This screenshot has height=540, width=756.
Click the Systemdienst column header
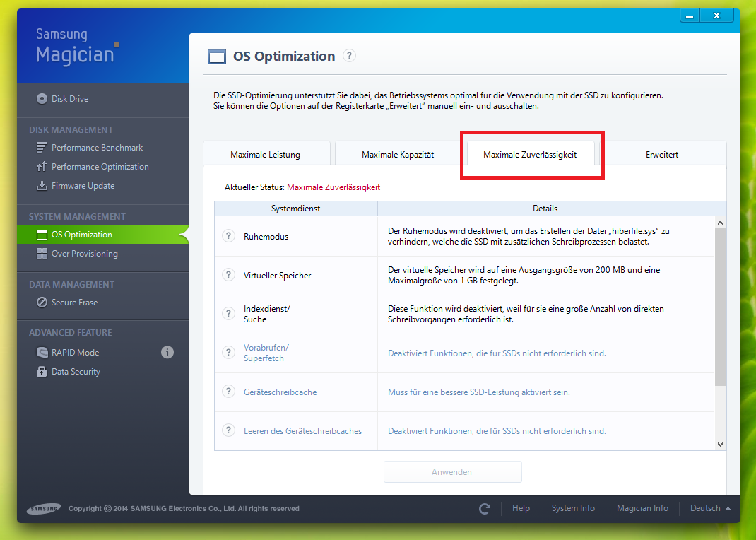coord(295,209)
